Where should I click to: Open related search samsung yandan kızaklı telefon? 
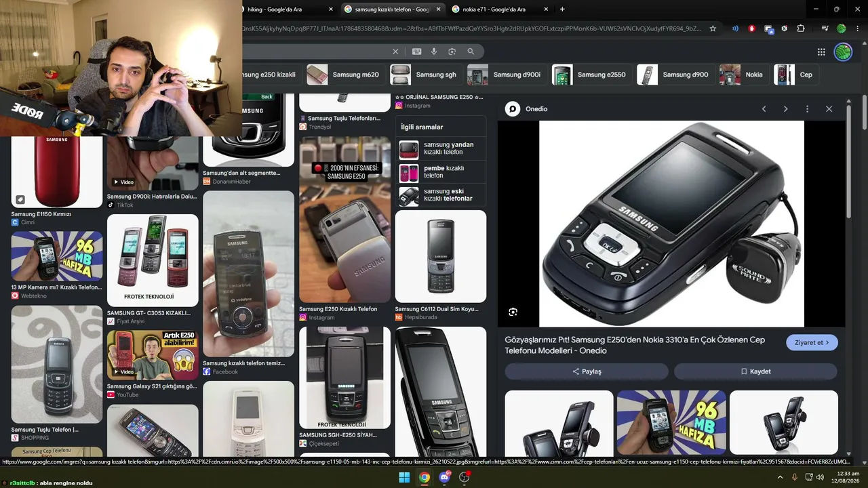tap(441, 148)
